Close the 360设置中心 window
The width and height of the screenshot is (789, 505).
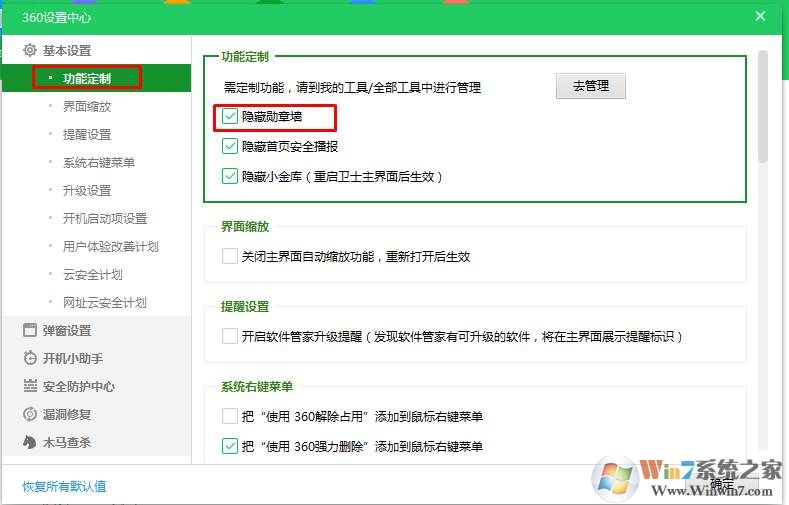point(760,16)
